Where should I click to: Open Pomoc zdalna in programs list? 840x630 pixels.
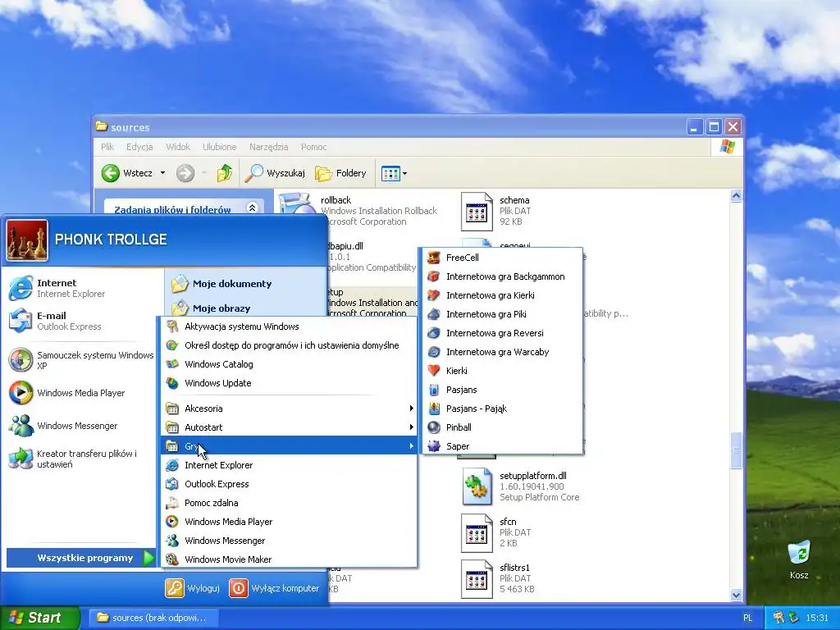click(x=289, y=503)
